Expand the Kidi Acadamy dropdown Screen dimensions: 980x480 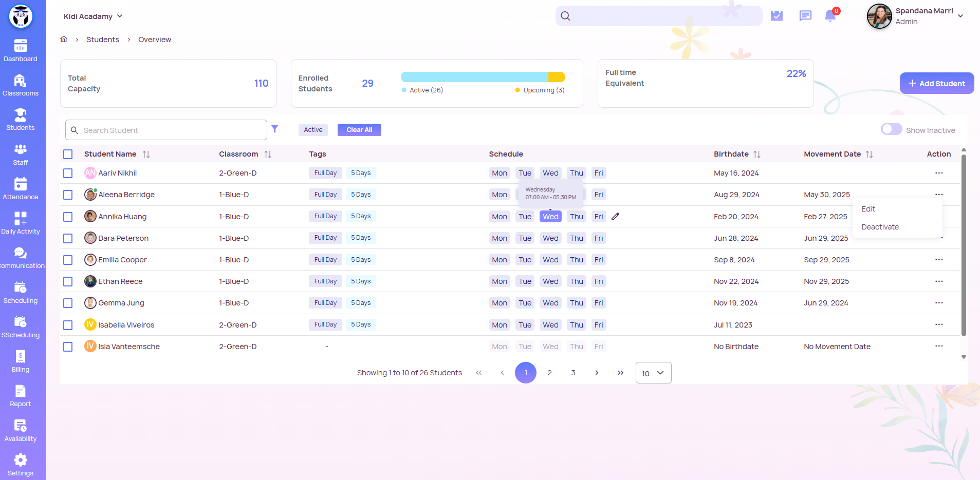pyautogui.click(x=93, y=16)
